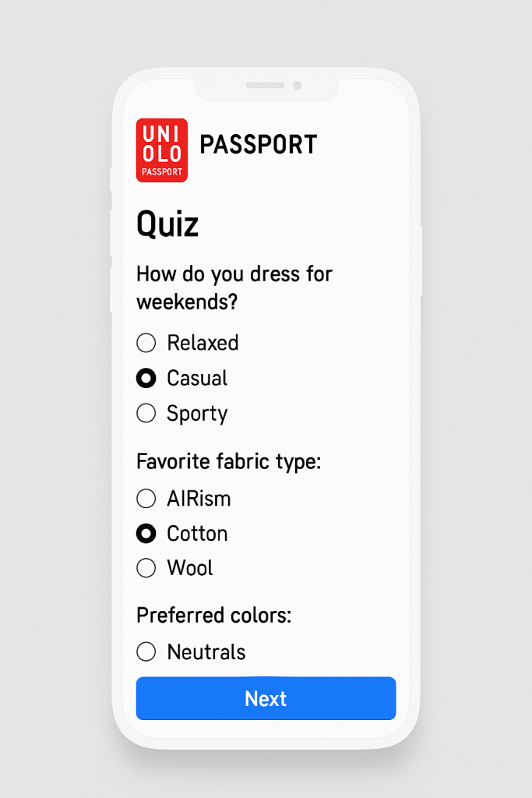The width and height of the screenshot is (532, 798).
Task: Pick the Wool radio circle
Action: 146,568
